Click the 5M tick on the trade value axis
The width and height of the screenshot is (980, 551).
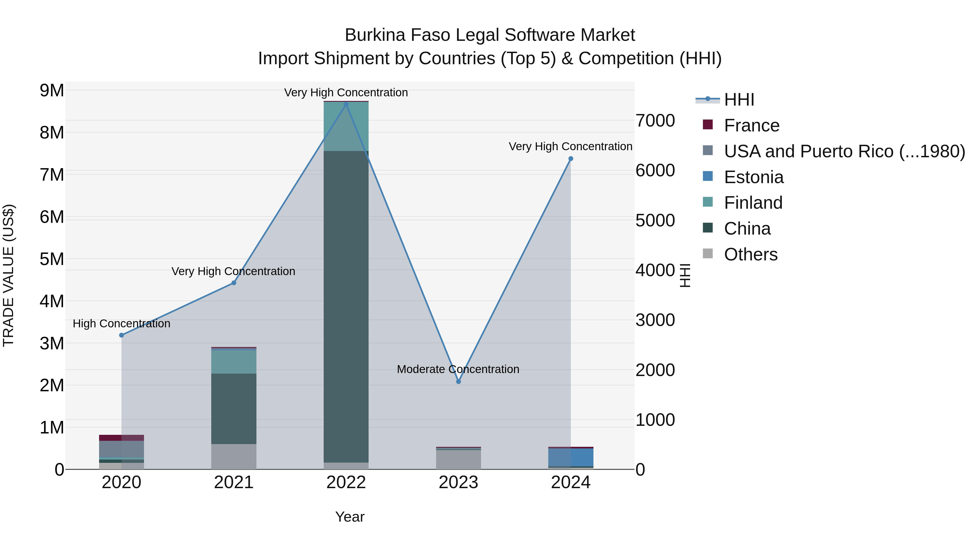52,259
